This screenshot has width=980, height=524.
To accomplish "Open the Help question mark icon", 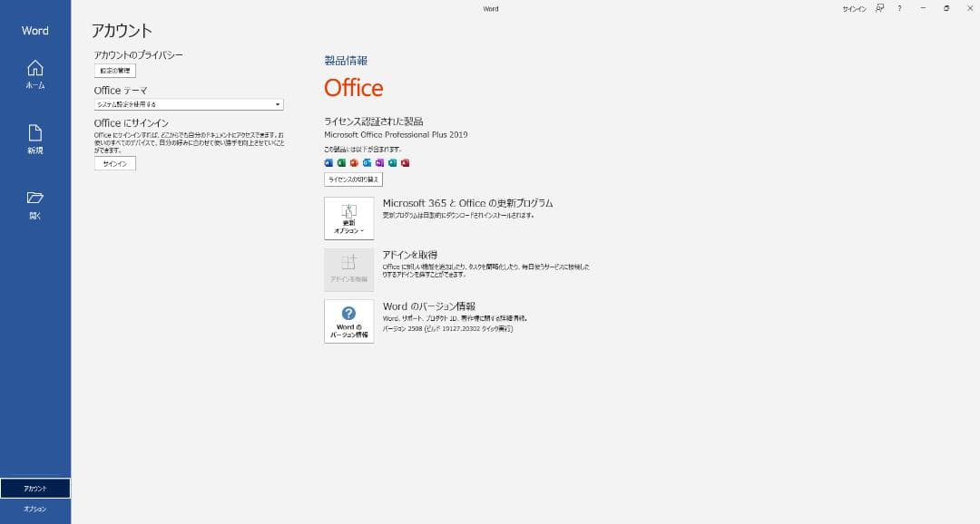I will point(899,8).
